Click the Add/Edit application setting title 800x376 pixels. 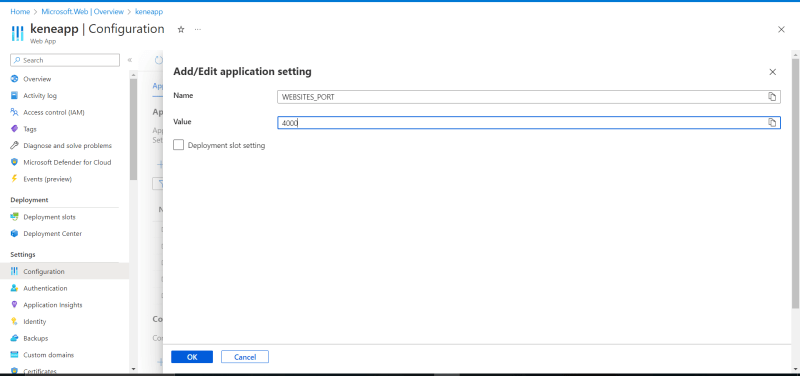(x=242, y=72)
